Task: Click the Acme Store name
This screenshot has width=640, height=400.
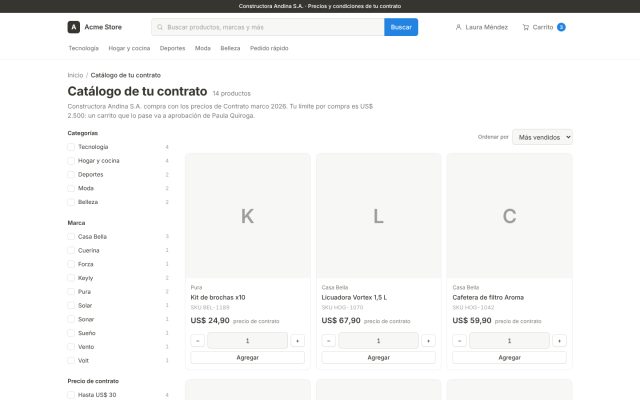Action: pyautogui.click(x=103, y=27)
